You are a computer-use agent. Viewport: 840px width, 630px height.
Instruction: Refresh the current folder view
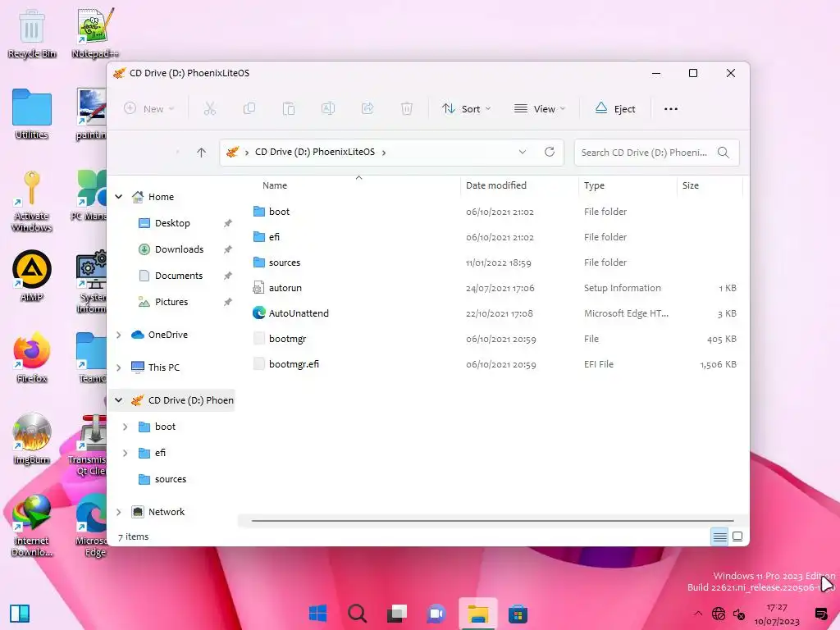pyautogui.click(x=550, y=152)
